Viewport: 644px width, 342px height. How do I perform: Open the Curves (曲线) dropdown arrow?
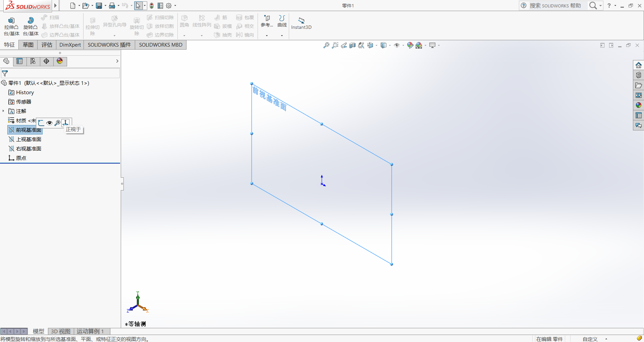tap(282, 35)
